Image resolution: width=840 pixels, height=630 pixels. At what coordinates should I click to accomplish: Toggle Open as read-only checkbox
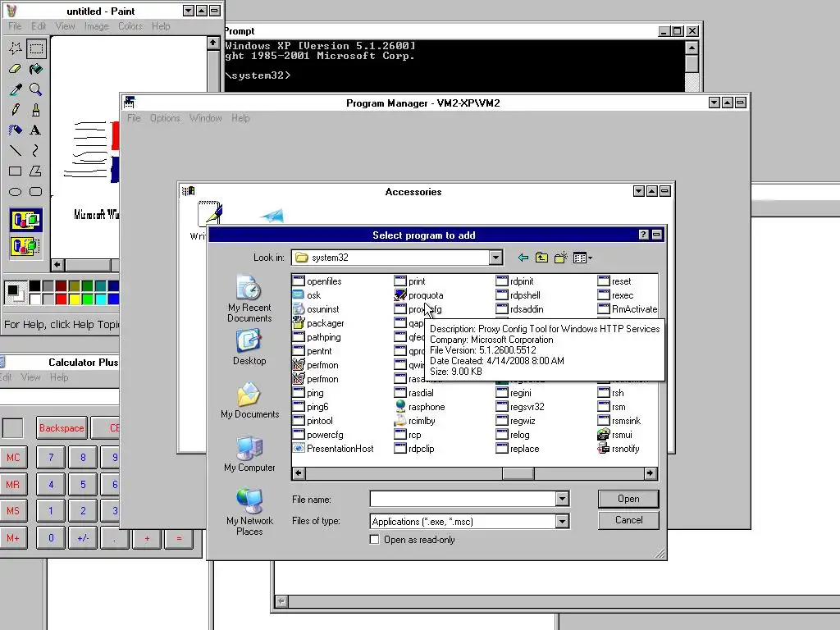pyautogui.click(x=374, y=540)
